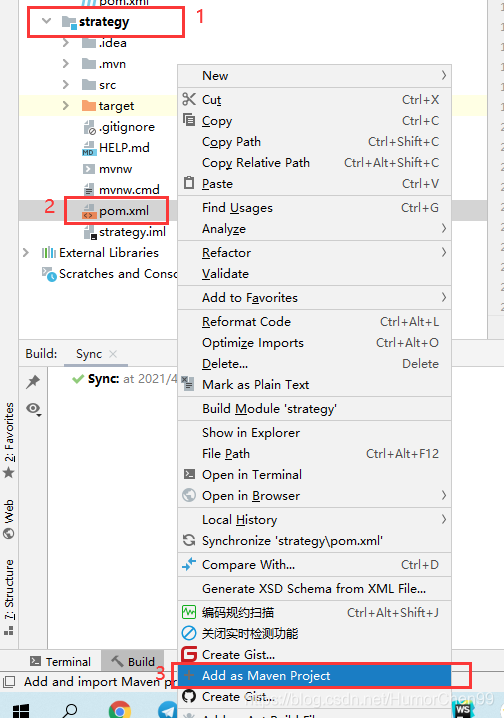
Task: Open the Favorites tool window star
Action: pyautogui.click(x=9, y=473)
